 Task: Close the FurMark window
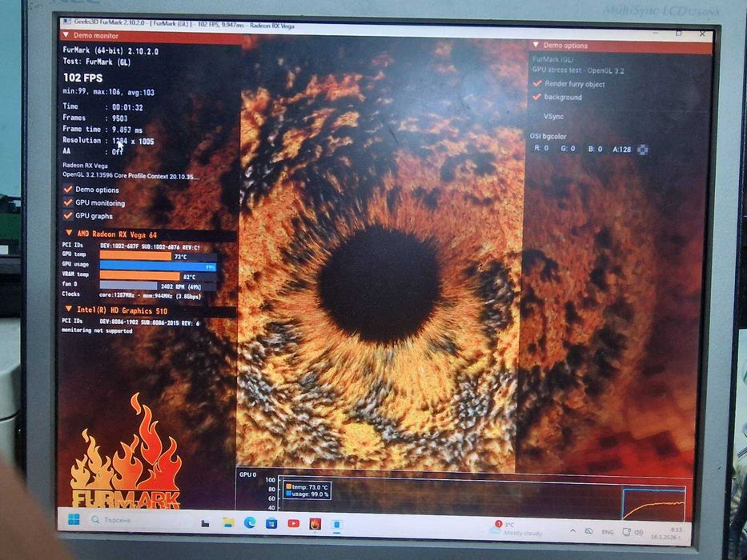tap(701, 34)
